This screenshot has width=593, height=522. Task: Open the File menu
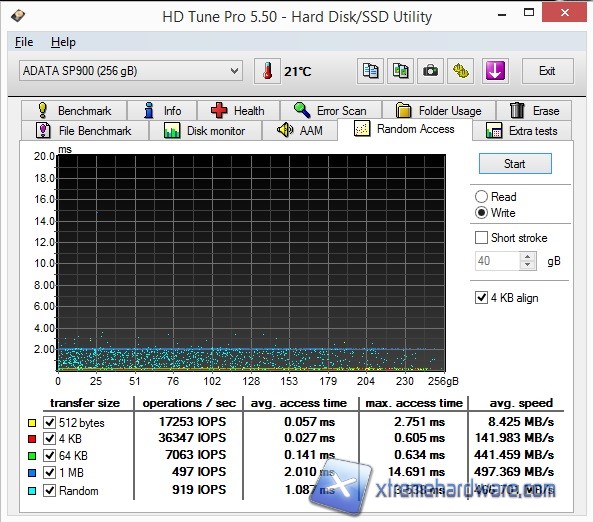[x=24, y=42]
